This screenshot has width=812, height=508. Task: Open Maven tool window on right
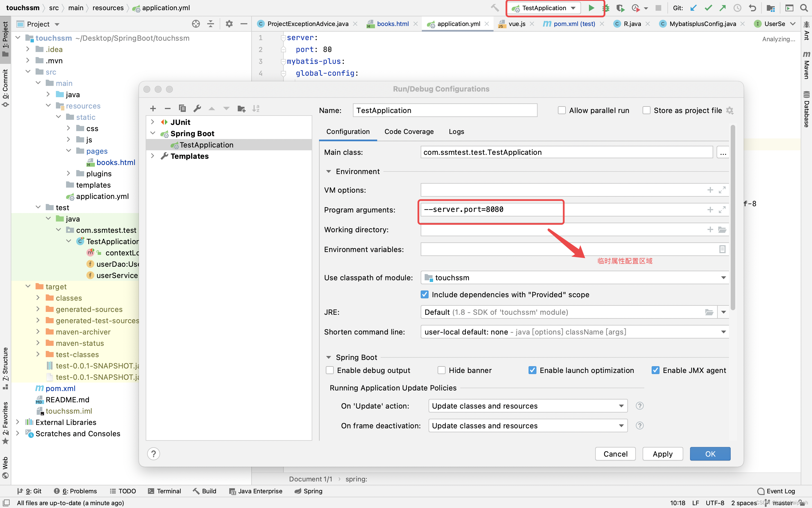pyautogui.click(x=806, y=65)
